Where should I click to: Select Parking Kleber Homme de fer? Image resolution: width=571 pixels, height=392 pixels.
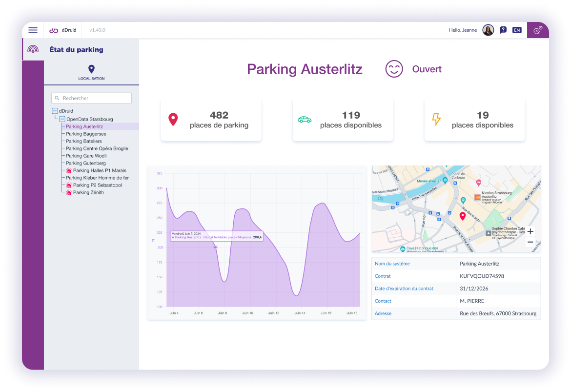point(97,178)
